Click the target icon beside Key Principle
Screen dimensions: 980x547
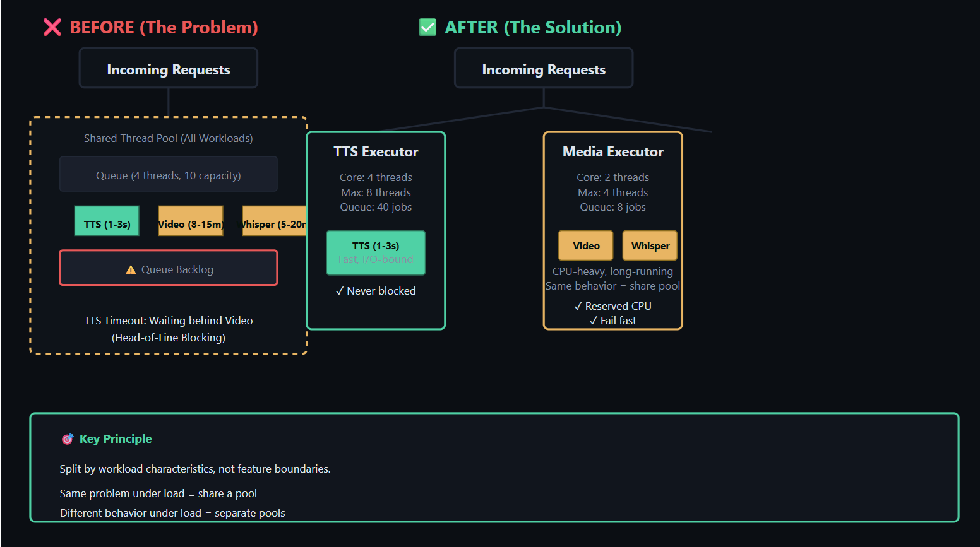click(67, 439)
